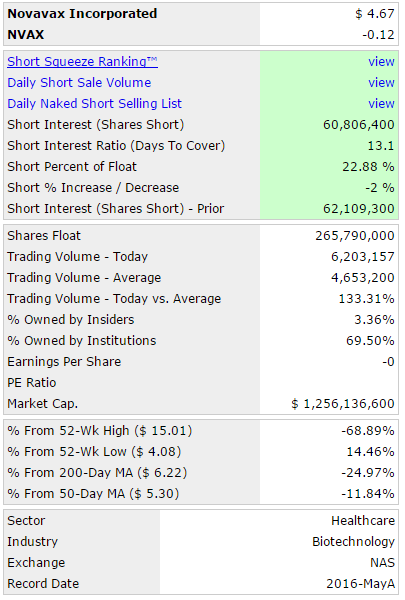This screenshot has width=405, height=600.
Task: Click view next to Daily Naked Short Selling List
Action: pyautogui.click(x=381, y=104)
